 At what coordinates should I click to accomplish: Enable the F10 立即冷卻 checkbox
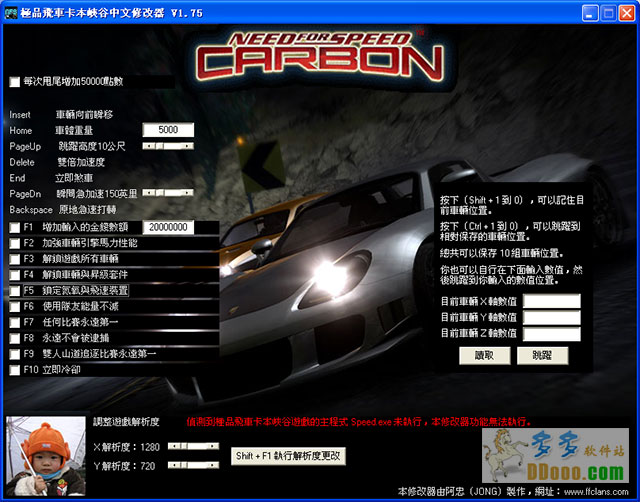[15, 370]
